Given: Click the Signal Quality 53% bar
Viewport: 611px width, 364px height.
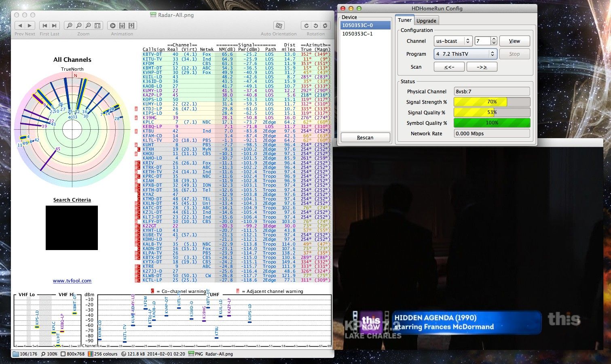Looking at the screenshot, I should coord(492,112).
